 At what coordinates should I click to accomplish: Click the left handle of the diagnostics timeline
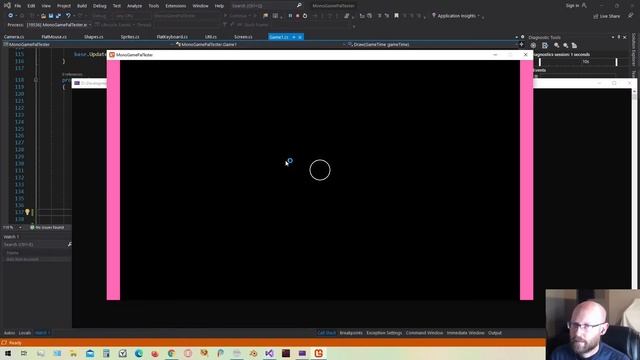click(x=540, y=62)
